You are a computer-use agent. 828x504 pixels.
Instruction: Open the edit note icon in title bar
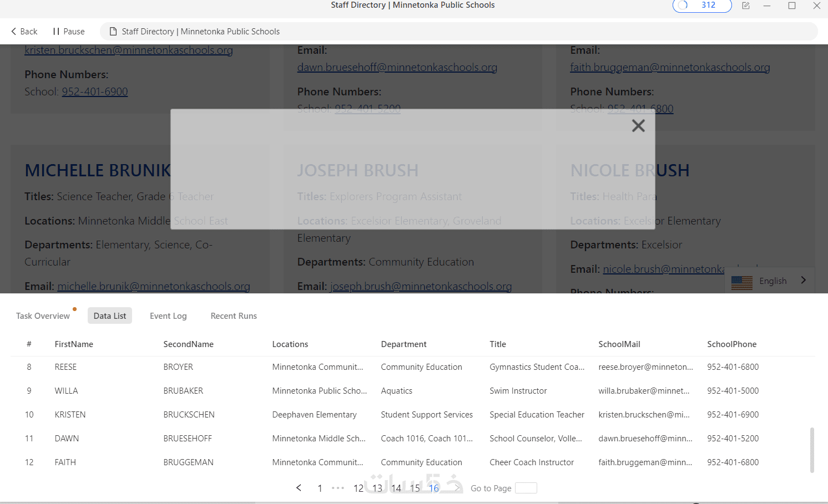click(x=746, y=6)
